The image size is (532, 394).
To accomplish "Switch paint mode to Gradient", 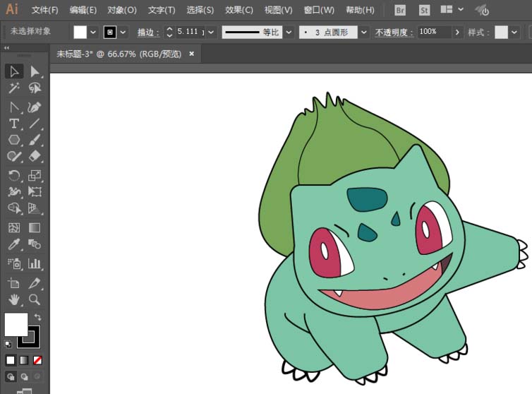I will (24, 360).
